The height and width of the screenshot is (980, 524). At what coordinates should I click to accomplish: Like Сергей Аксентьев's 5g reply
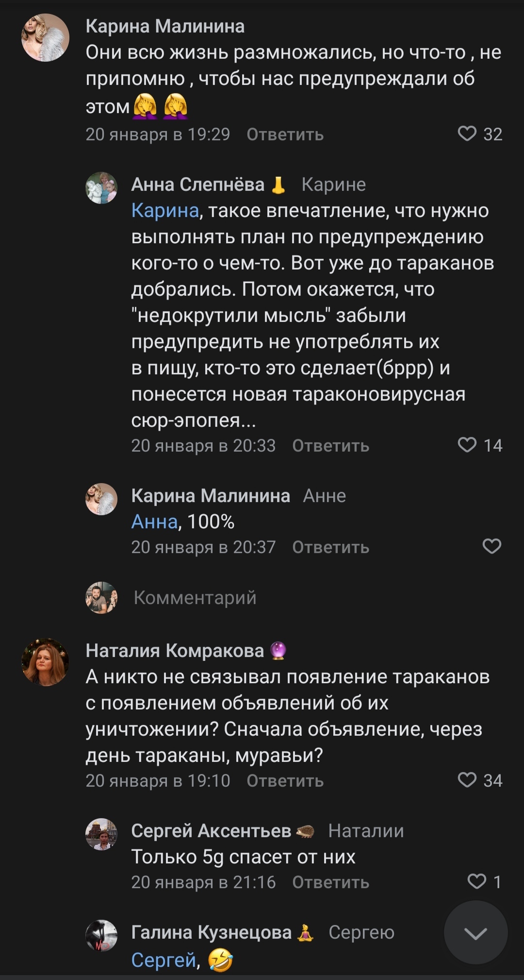(476, 881)
